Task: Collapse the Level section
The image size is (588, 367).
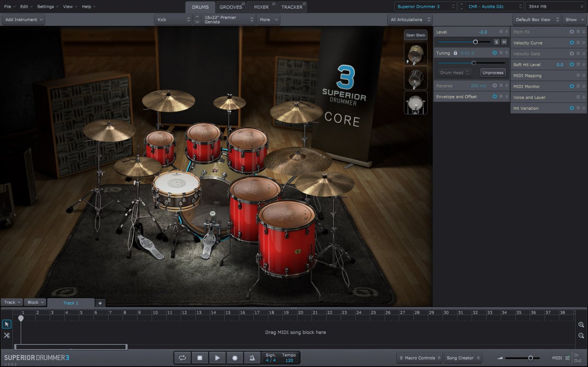Action: (507, 32)
